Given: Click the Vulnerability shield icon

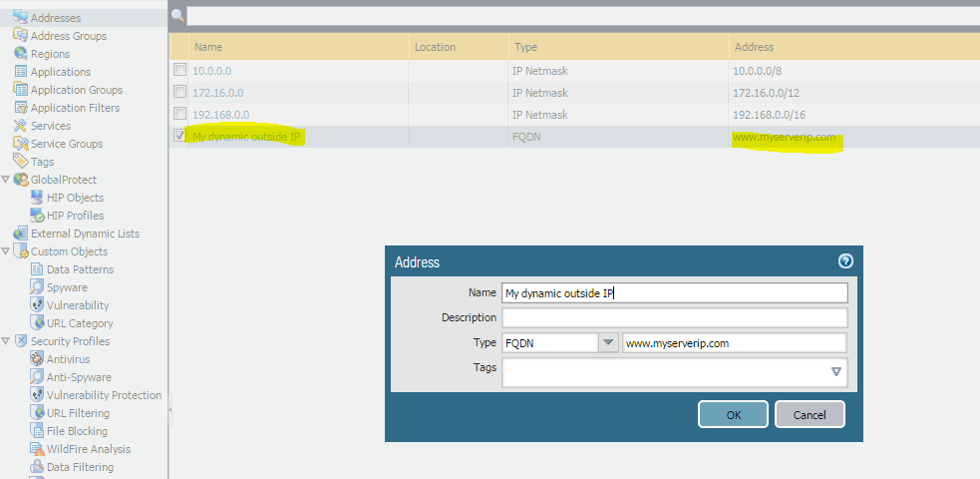Looking at the screenshot, I should point(37,305).
